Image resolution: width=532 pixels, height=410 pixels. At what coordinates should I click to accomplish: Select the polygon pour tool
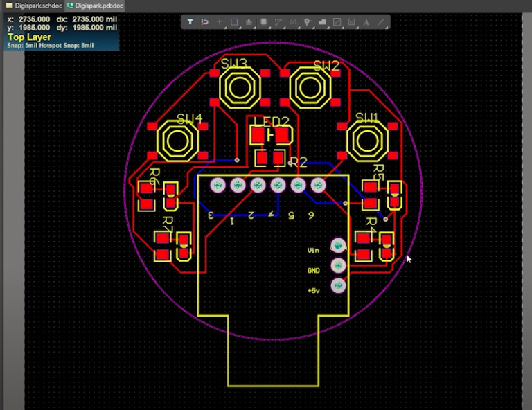click(x=322, y=22)
